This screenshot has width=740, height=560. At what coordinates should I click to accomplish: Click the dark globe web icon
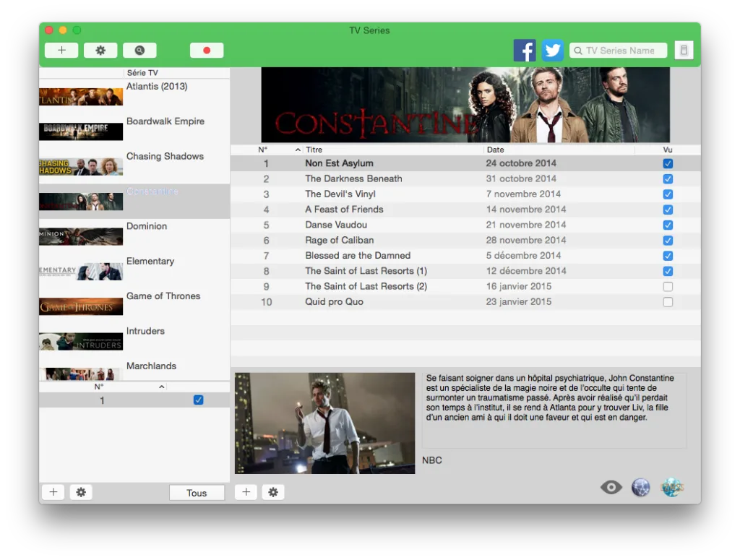pos(640,487)
